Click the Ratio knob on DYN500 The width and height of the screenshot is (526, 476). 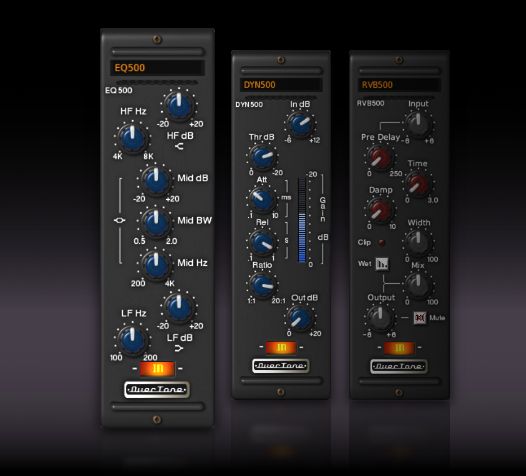pyautogui.click(x=262, y=285)
